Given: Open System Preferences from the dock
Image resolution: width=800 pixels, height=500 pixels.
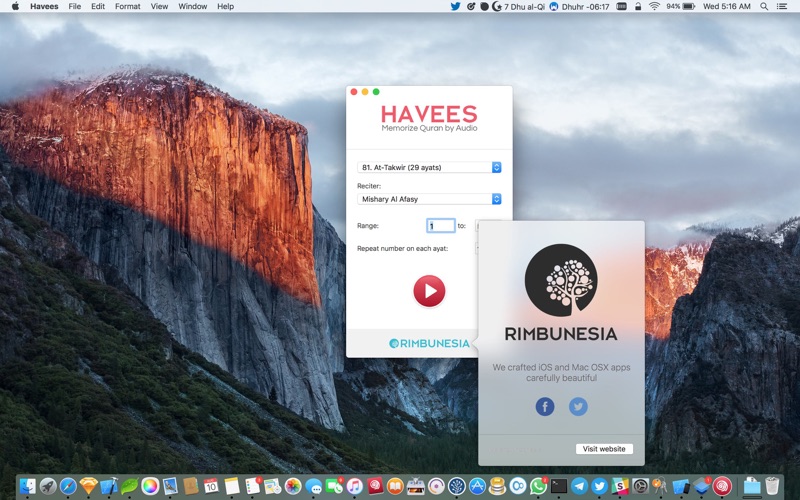Looking at the screenshot, I should (x=640, y=486).
